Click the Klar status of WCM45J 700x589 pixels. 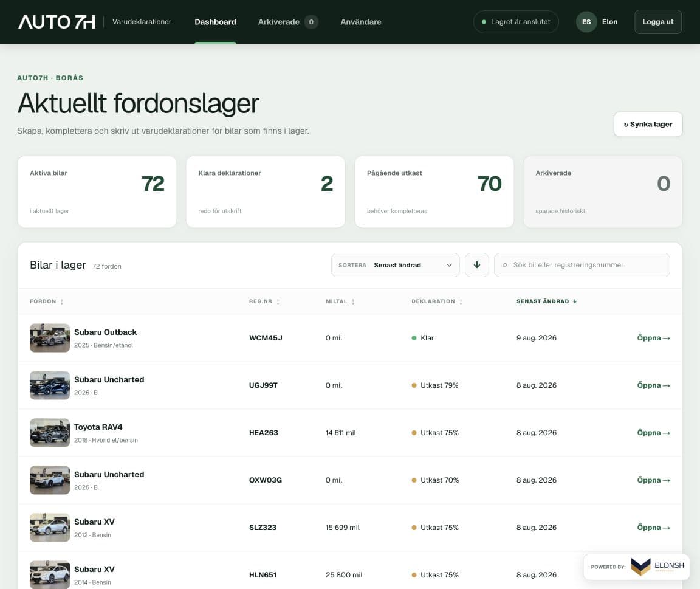pos(423,338)
